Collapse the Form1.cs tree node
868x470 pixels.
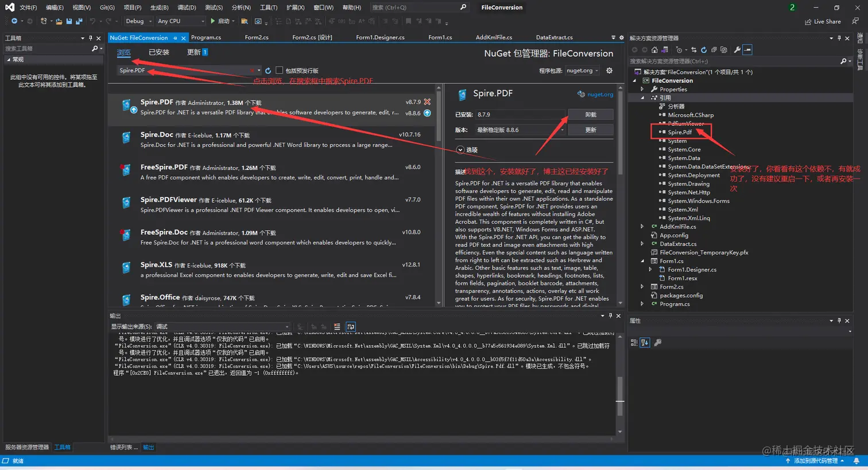[642, 261]
